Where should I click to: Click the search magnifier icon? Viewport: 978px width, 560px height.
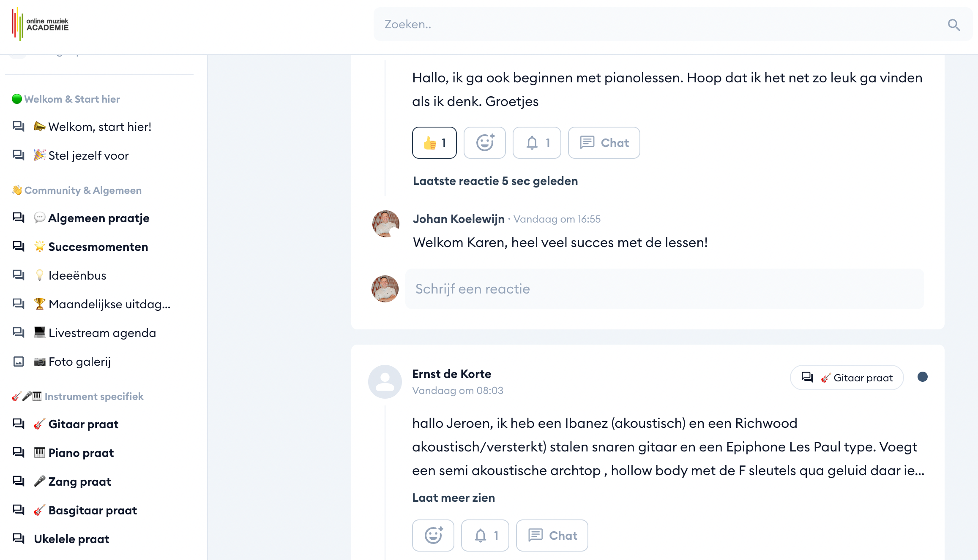click(x=953, y=25)
